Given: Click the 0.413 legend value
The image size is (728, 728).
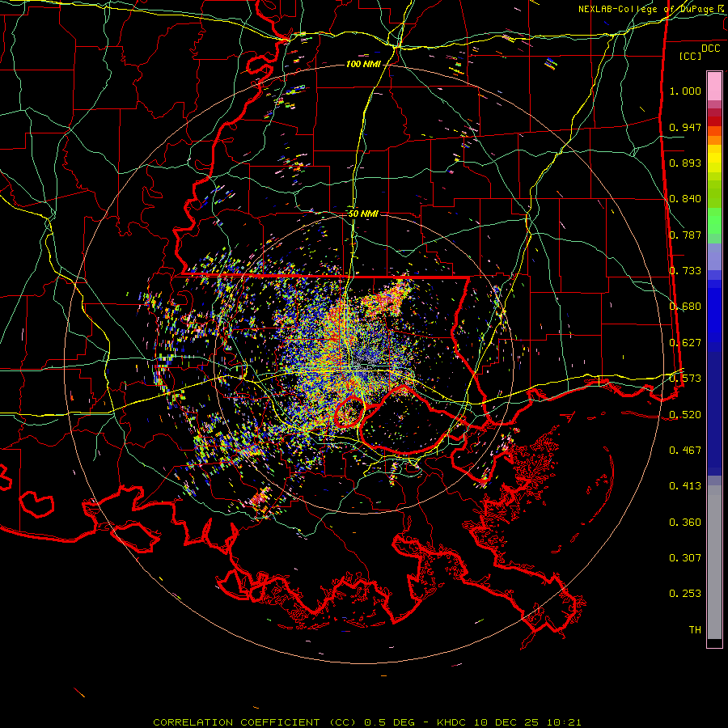Looking at the screenshot, I should click(x=685, y=486).
